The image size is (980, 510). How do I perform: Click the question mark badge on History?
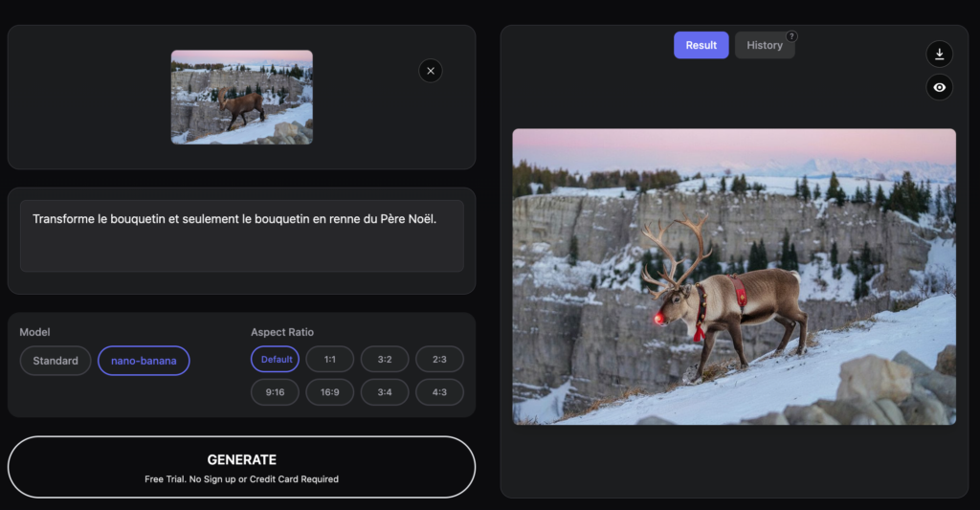(791, 36)
